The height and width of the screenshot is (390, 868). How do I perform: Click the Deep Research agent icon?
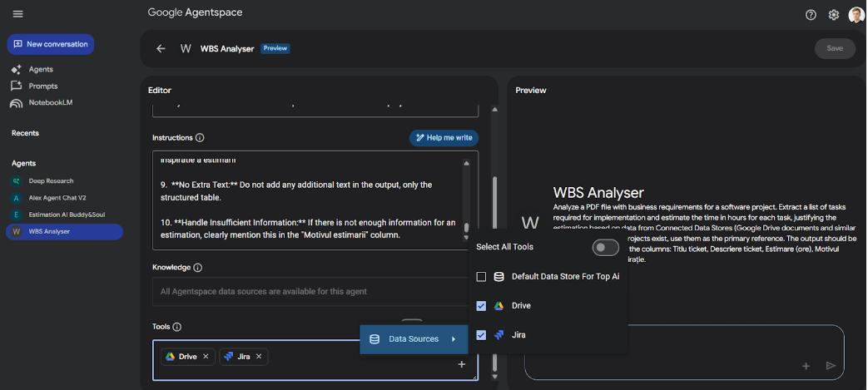coord(17,181)
